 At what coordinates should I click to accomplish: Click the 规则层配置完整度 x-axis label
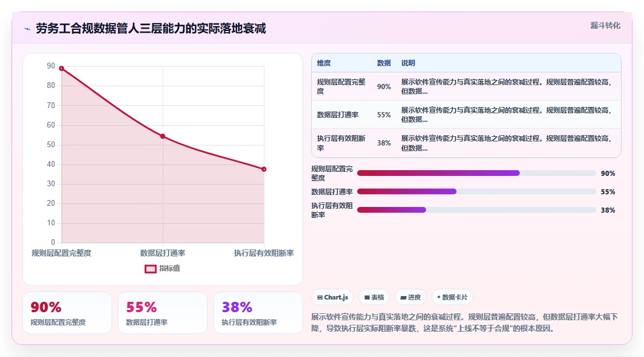tap(62, 253)
